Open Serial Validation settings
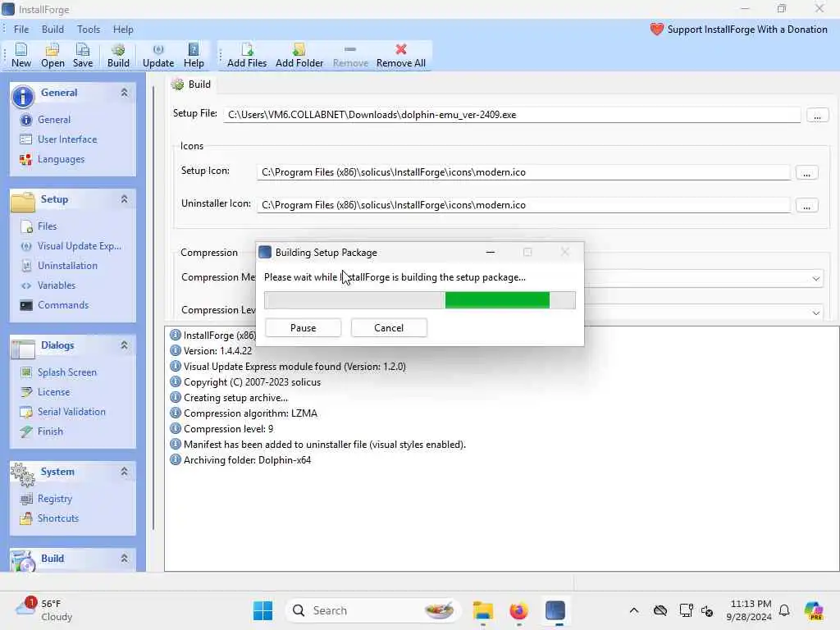 pos(71,412)
